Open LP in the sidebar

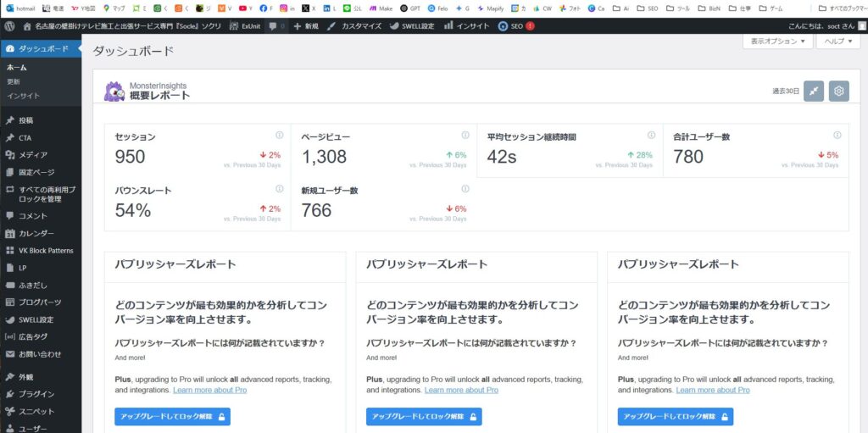pos(41,268)
